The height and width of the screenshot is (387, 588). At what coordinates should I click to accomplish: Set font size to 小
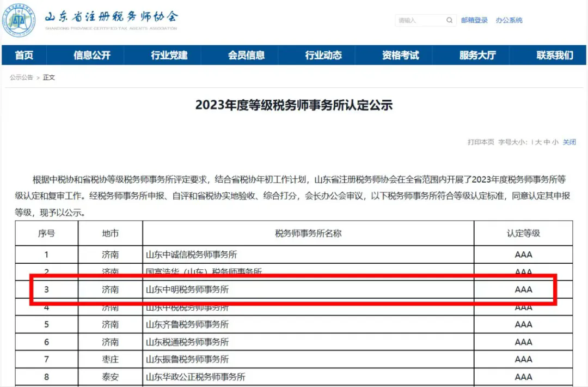[555, 142]
